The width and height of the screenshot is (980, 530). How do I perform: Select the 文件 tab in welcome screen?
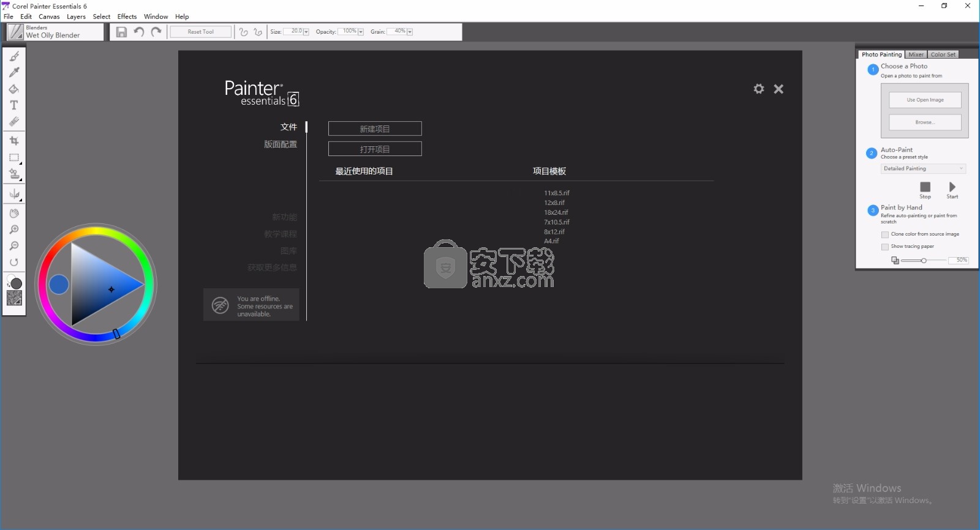click(288, 127)
